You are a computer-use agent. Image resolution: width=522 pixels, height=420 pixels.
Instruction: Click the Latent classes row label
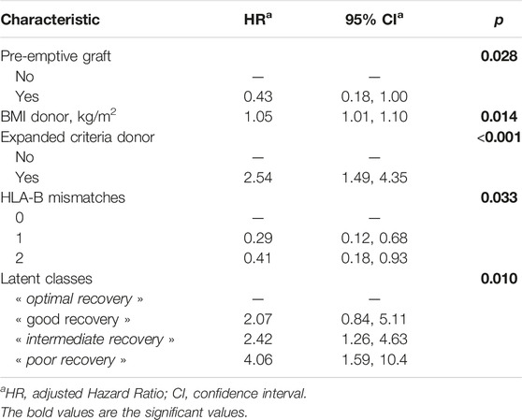click(x=46, y=279)
